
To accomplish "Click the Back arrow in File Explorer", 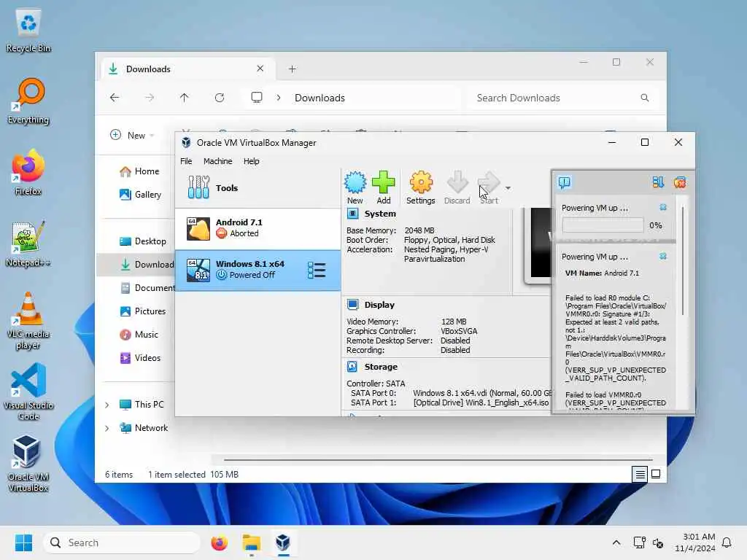I will (115, 98).
